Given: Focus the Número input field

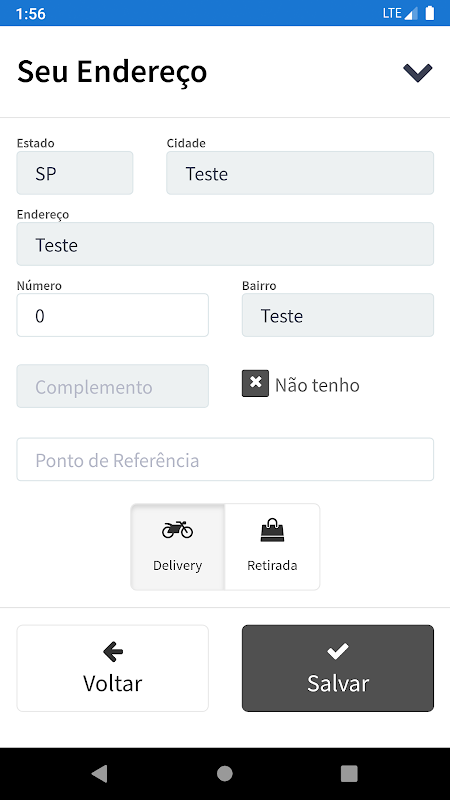Looking at the screenshot, I should pos(113,315).
